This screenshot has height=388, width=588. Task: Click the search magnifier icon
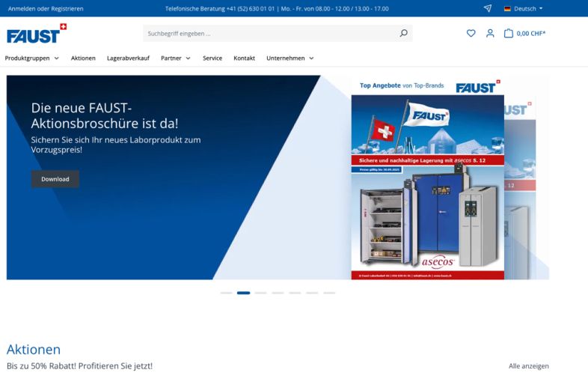click(x=403, y=33)
